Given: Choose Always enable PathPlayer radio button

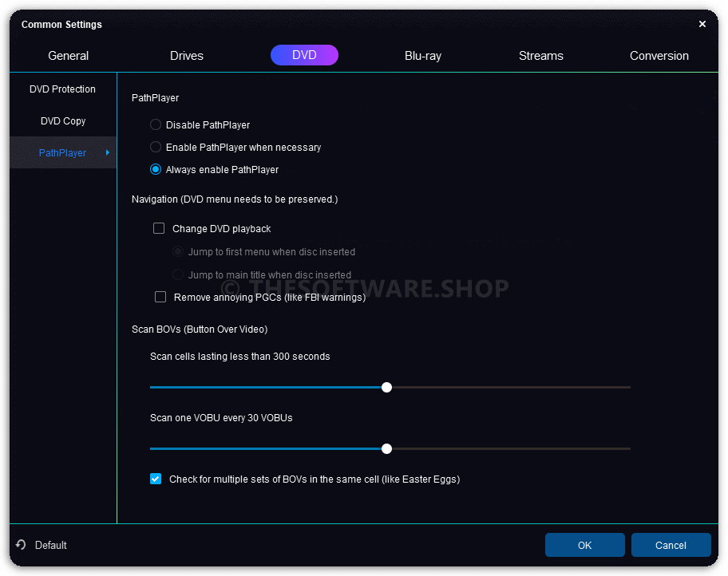Looking at the screenshot, I should (x=156, y=169).
